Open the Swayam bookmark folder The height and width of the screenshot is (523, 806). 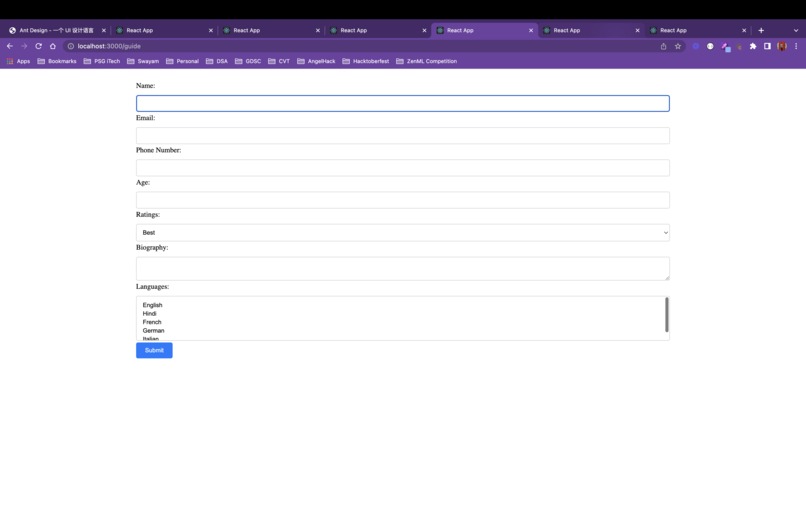[x=143, y=61]
